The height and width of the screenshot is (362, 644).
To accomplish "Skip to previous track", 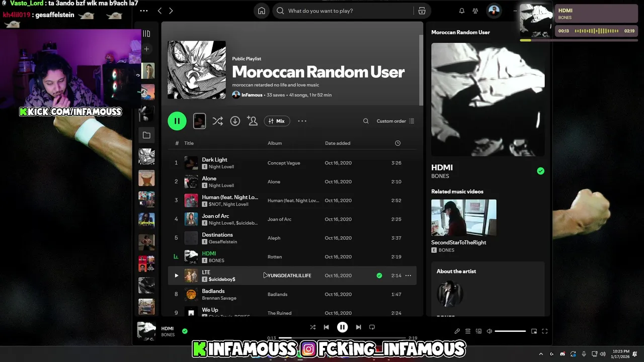I will 326,327.
